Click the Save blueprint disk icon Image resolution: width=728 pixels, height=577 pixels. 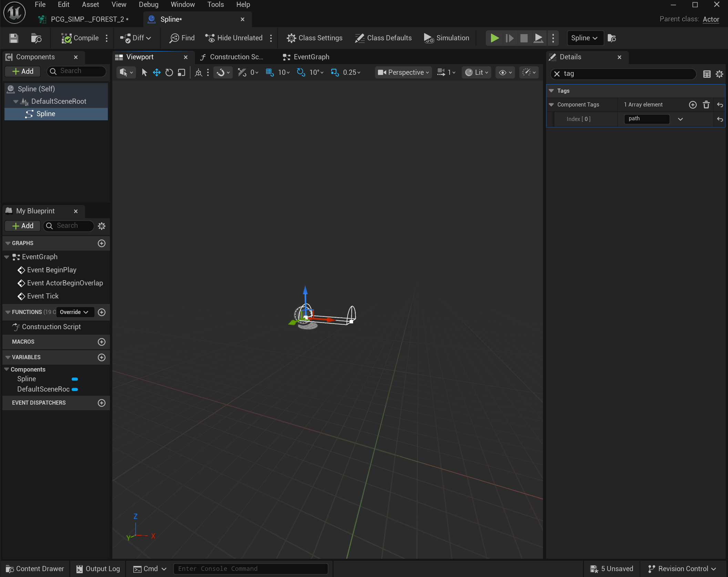[14, 38]
